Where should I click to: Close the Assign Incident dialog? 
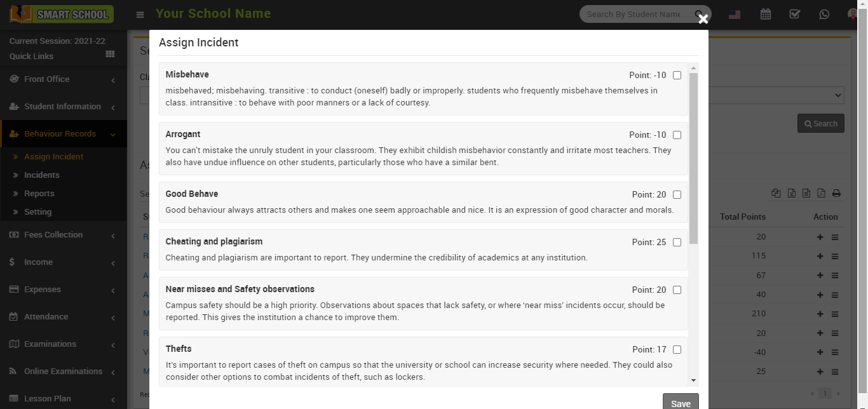pyautogui.click(x=703, y=19)
